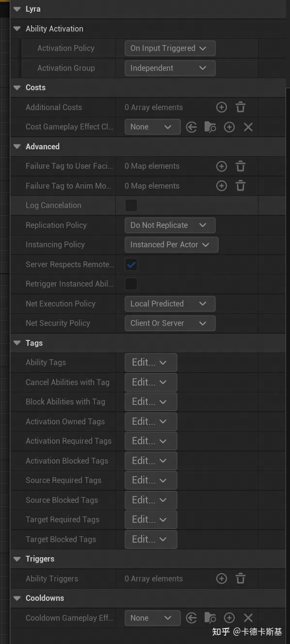The width and height of the screenshot is (290, 644).
Task: Edit Activation Owned Tags
Action: pyautogui.click(x=151, y=421)
